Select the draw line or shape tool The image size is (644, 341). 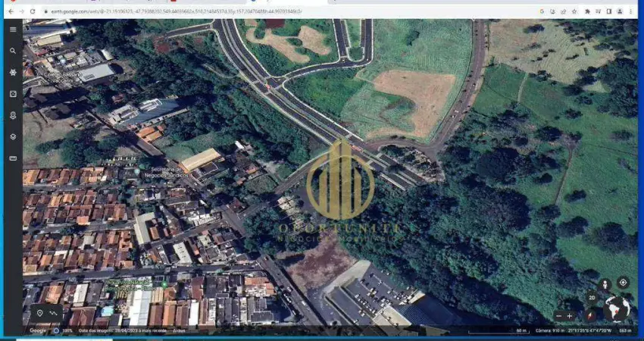tap(53, 314)
